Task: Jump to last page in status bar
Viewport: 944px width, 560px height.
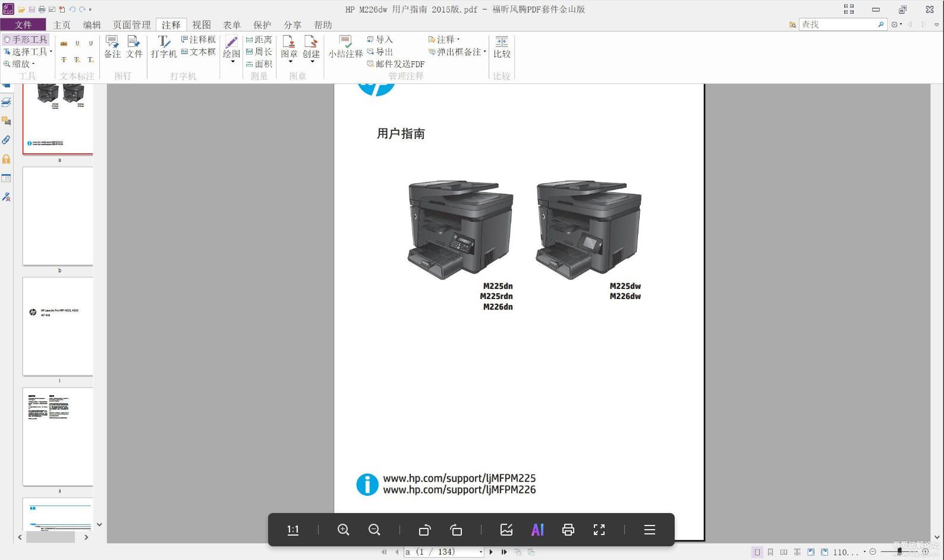Action: [504, 552]
